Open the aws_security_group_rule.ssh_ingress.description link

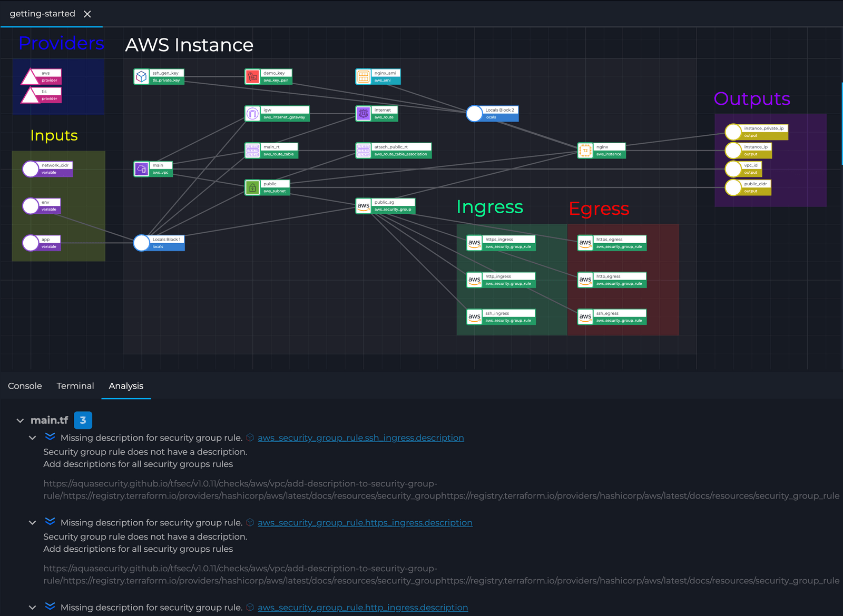[360, 438]
